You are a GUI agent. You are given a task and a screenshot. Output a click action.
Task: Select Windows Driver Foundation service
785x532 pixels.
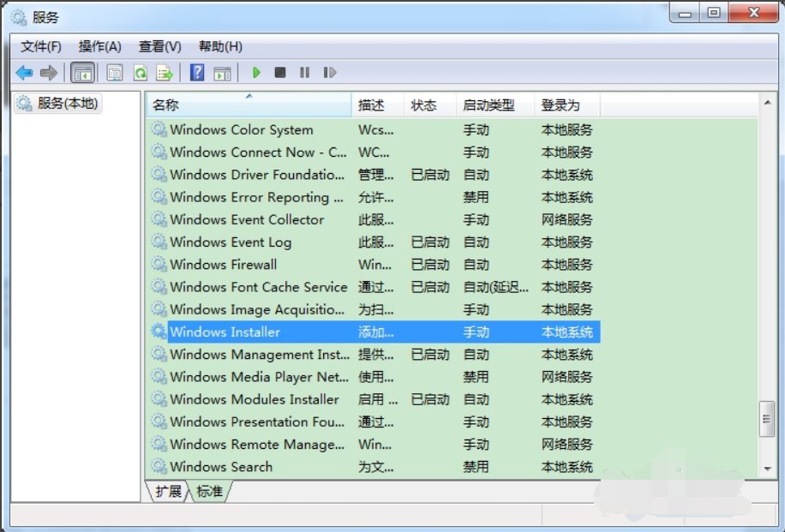click(257, 175)
